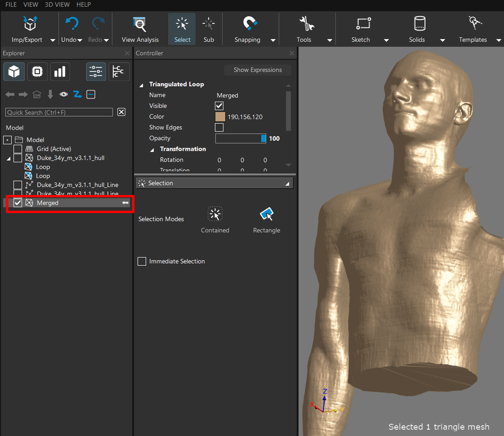This screenshot has width=504, height=436.
Task: Select the Rectangle selection mode
Action: click(266, 214)
